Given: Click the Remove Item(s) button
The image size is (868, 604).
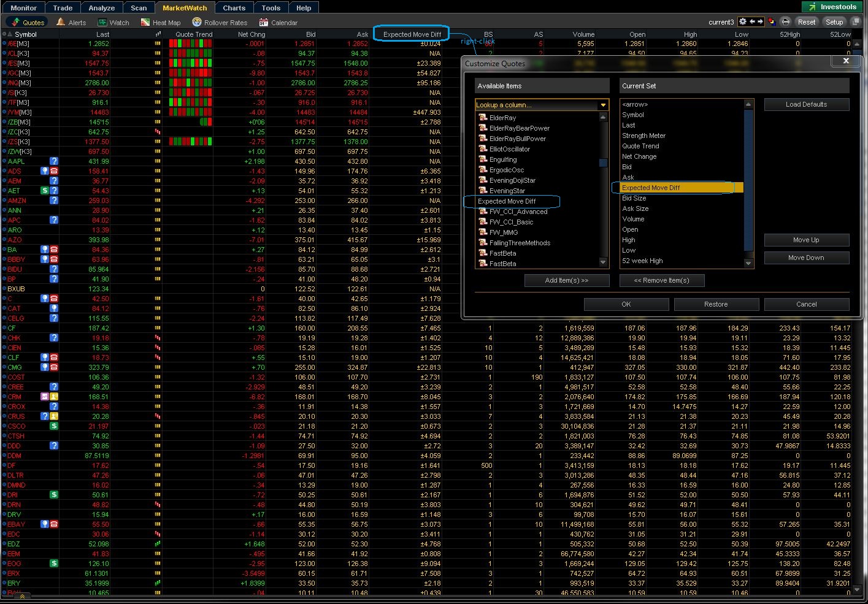Looking at the screenshot, I should [662, 280].
